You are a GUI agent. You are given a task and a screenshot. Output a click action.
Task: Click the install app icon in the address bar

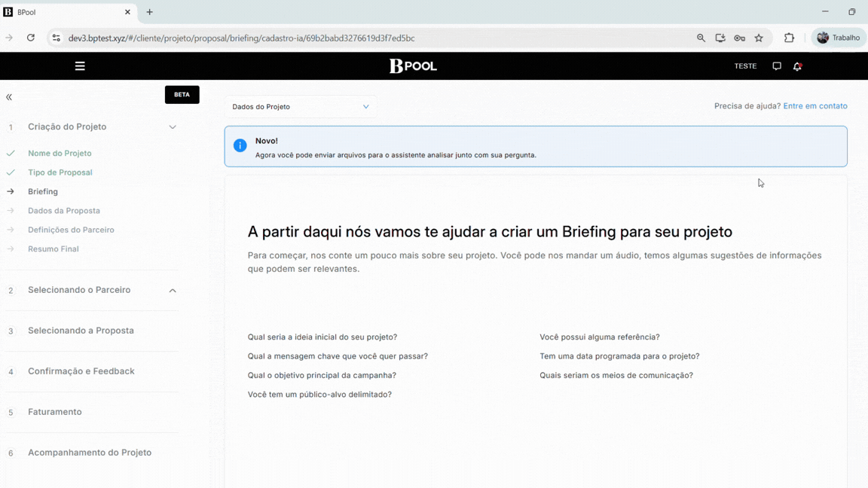(x=720, y=38)
